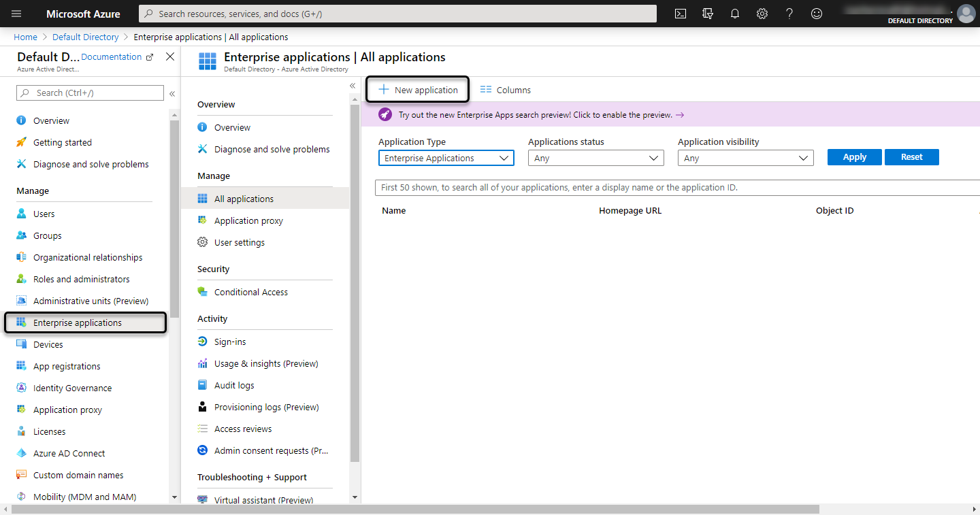Open Administrative units (Preview)
The image size is (980, 515).
coord(93,301)
